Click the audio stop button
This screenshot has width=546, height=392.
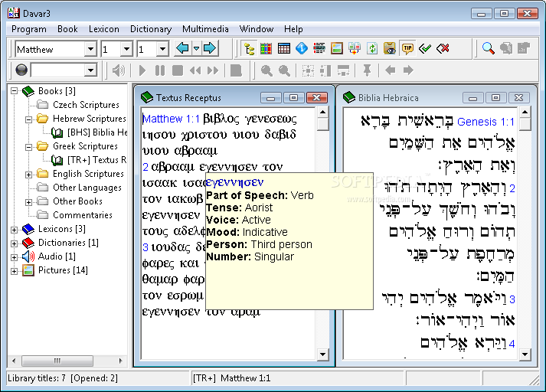[178, 70]
